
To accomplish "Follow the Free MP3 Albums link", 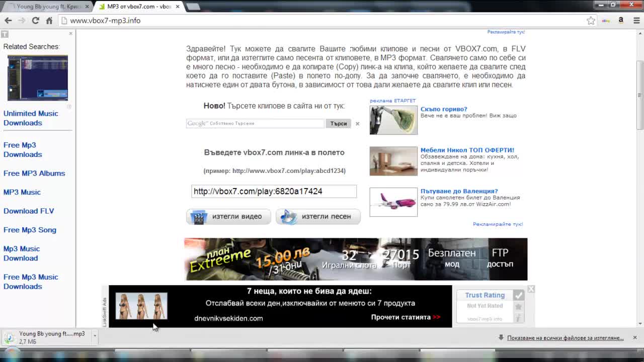I will pyautogui.click(x=34, y=173).
